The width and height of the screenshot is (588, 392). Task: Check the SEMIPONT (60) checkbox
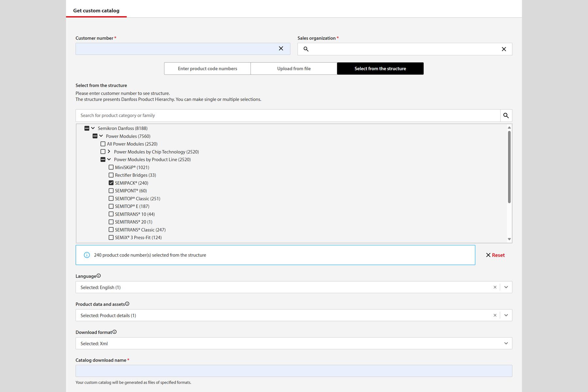click(111, 191)
